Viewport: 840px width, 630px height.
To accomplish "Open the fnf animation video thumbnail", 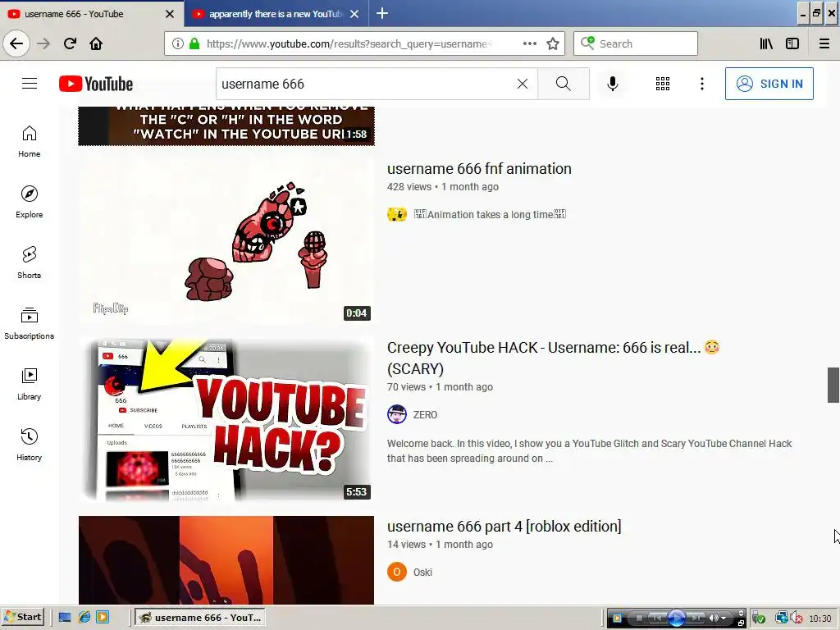I will coord(226,242).
